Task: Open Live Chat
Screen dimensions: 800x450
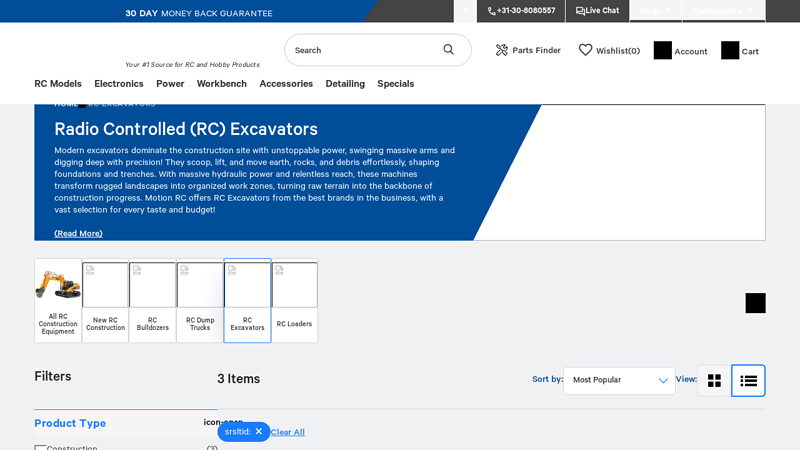Action: click(597, 11)
